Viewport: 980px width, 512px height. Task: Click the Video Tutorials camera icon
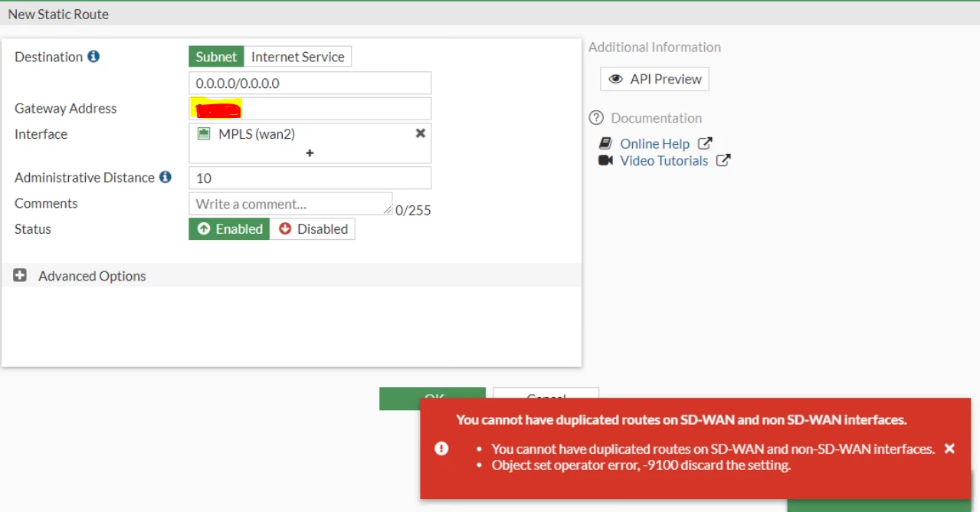coord(605,160)
